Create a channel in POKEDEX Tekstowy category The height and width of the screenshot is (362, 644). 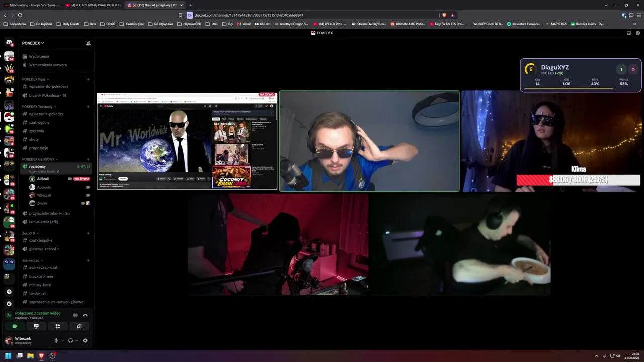point(88,107)
